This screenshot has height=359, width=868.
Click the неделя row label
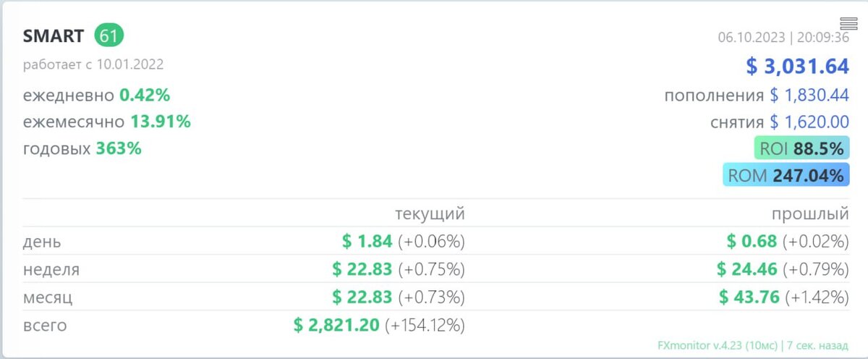coord(51,270)
